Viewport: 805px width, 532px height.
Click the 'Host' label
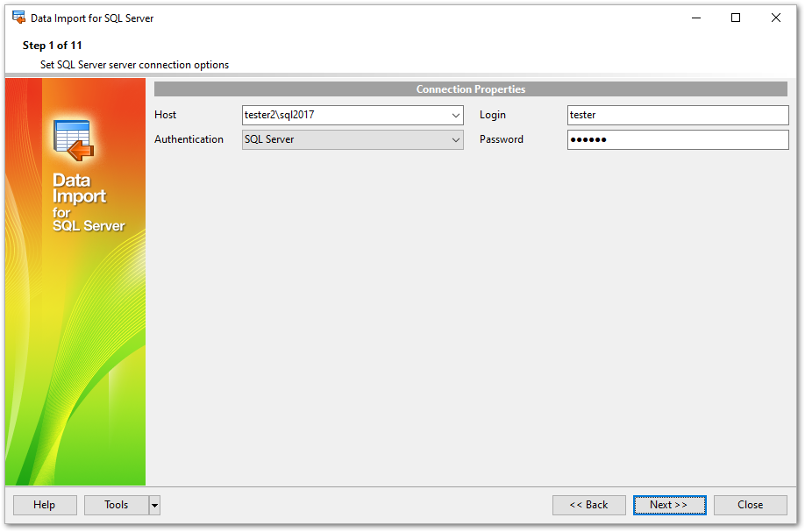166,115
